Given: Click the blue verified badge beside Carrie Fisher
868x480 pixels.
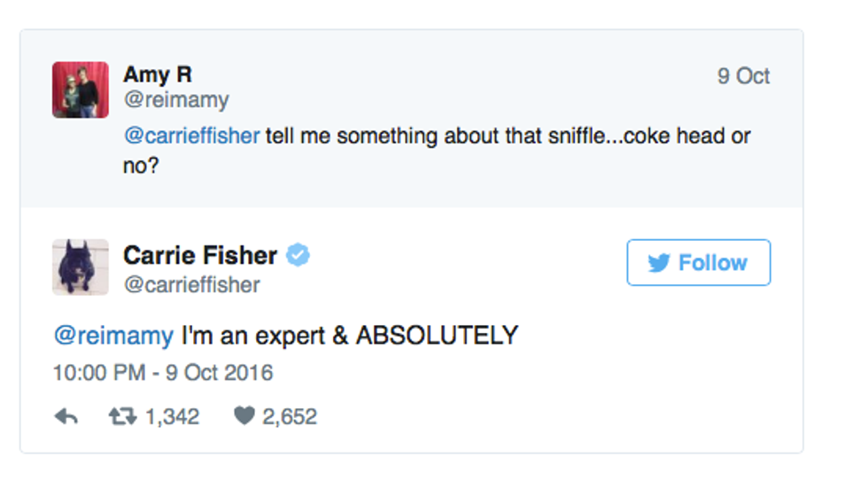Looking at the screenshot, I should pos(298,256).
